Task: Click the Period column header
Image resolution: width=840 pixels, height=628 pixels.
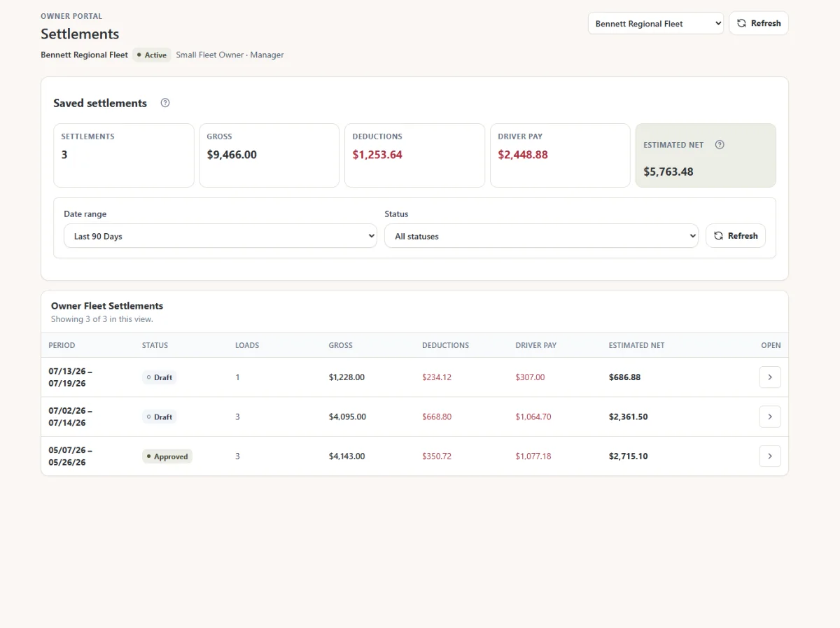Action: (x=62, y=345)
